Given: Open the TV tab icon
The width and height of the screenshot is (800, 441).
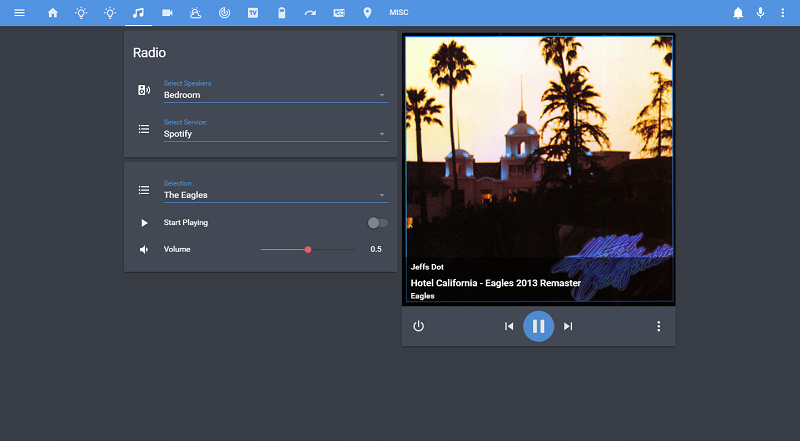Looking at the screenshot, I should pos(253,13).
